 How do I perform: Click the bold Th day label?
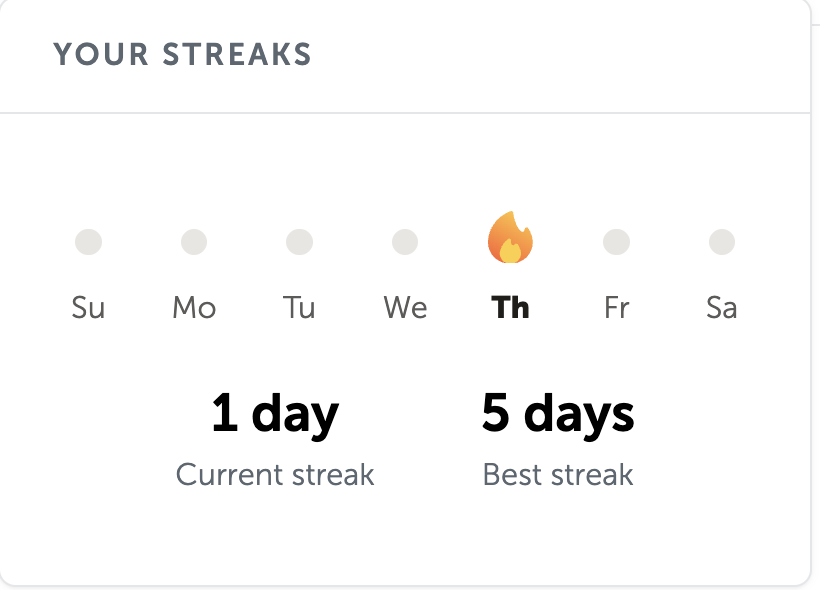click(511, 307)
